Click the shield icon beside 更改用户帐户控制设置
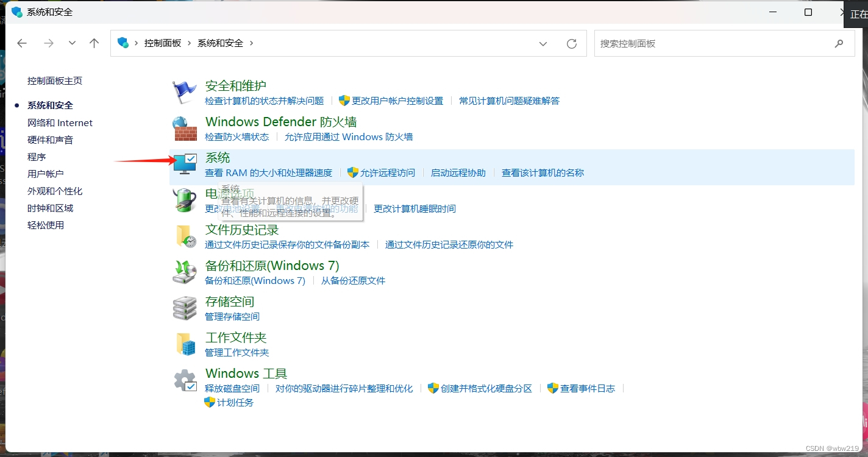868x457 pixels. pos(344,101)
